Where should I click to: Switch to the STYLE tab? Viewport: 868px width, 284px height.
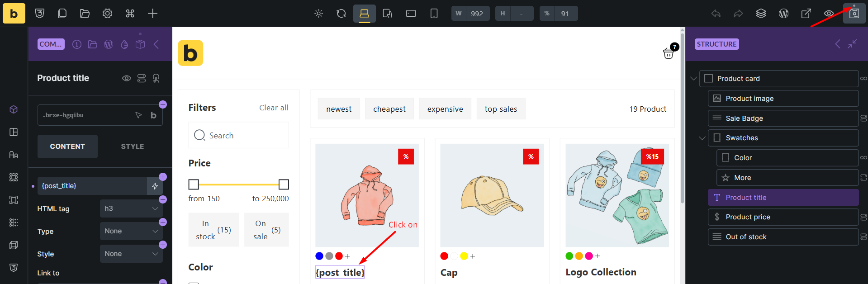(x=132, y=147)
